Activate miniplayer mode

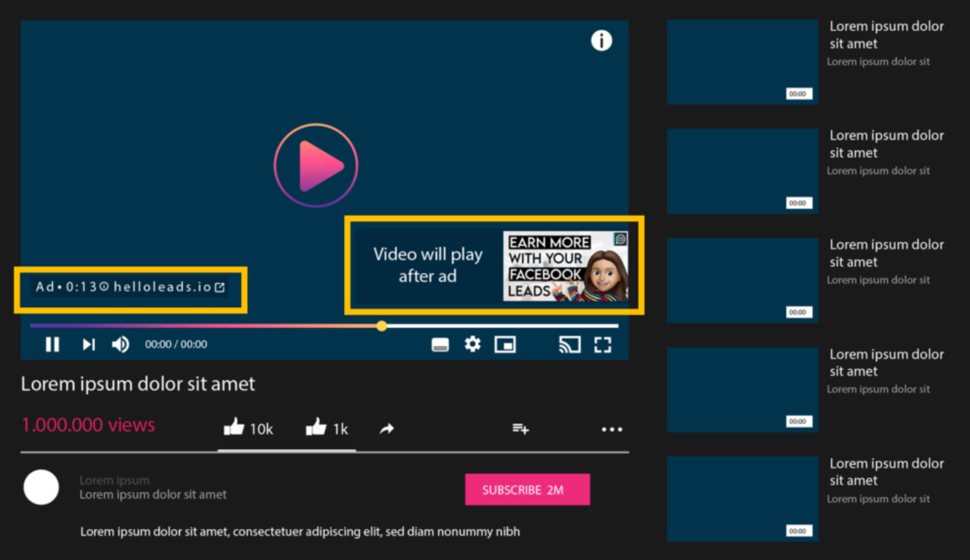(506, 345)
